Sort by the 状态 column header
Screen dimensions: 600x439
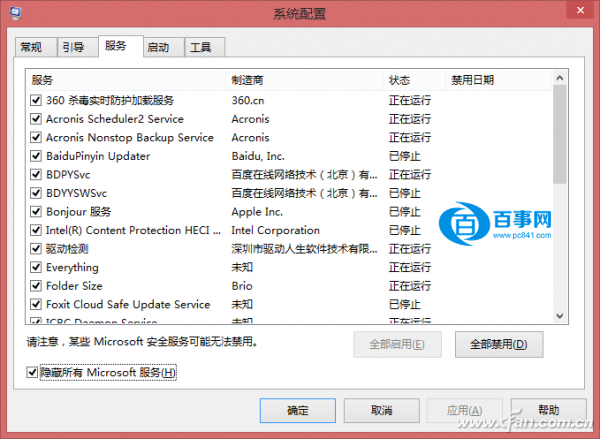[x=414, y=80]
